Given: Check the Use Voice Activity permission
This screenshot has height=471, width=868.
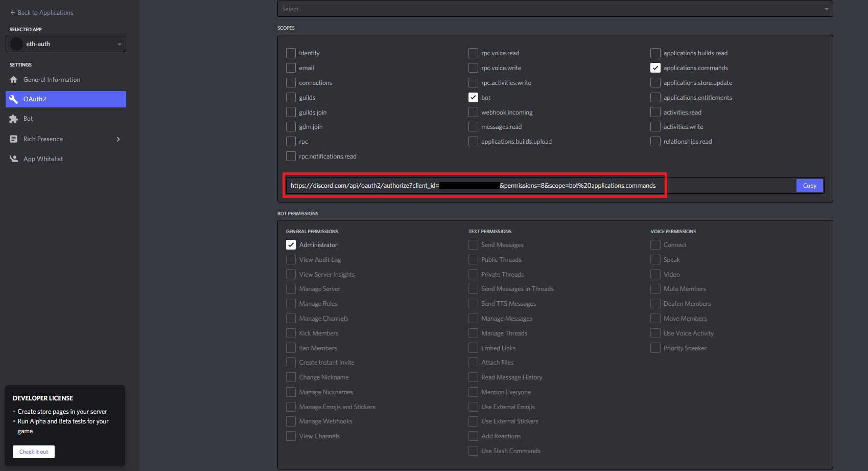Looking at the screenshot, I should pyautogui.click(x=655, y=333).
